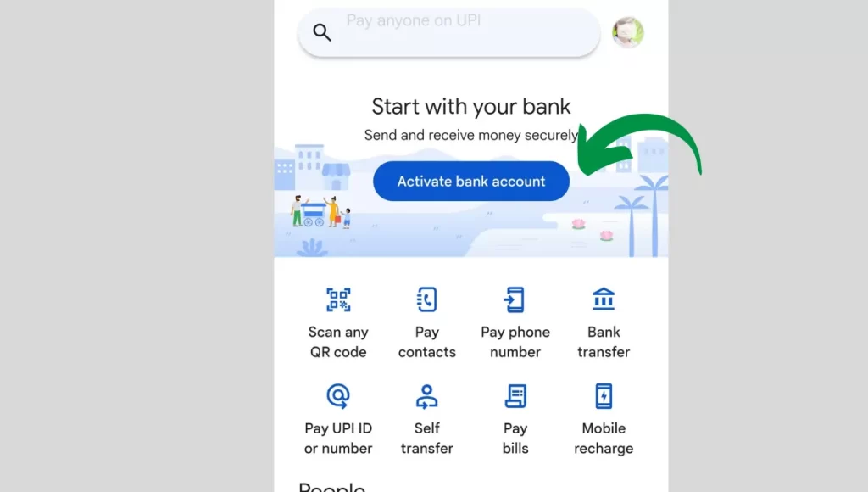Tap the search magnifier icon
Viewport: 868px width, 492px height.
321,32
